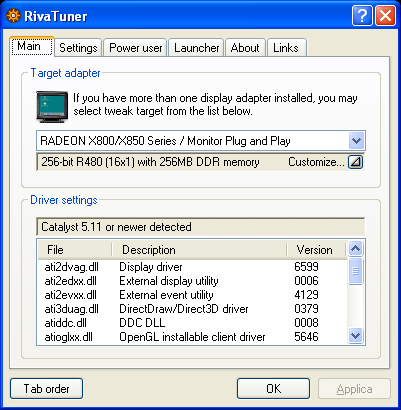Open the Power user tab
401x410 pixels.
(135, 48)
